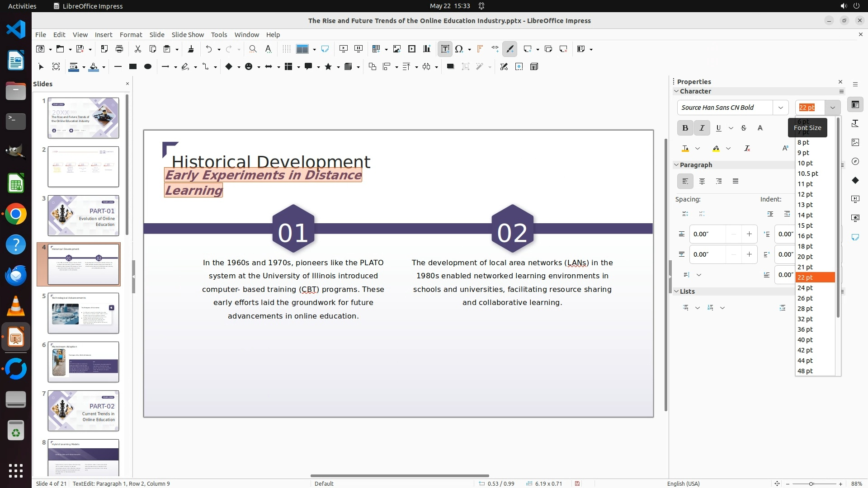Open the sidebar Gallery panel

pyautogui.click(x=855, y=142)
